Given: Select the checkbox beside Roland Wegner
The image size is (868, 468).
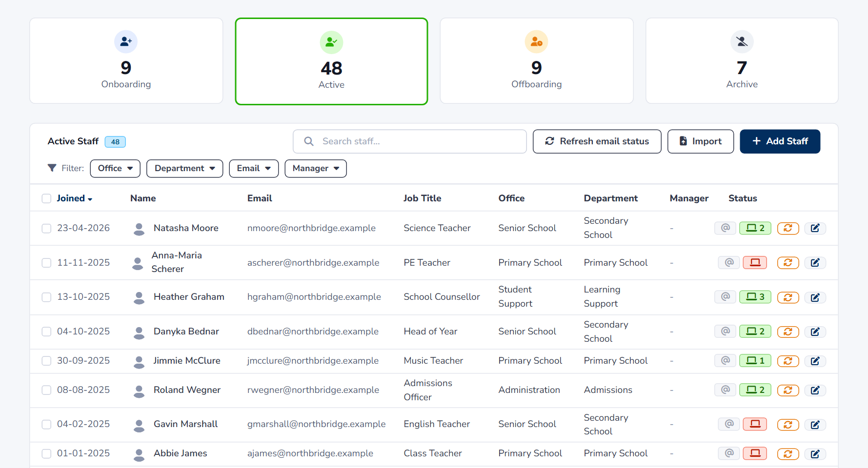Looking at the screenshot, I should pyautogui.click(x=46, y=390).
